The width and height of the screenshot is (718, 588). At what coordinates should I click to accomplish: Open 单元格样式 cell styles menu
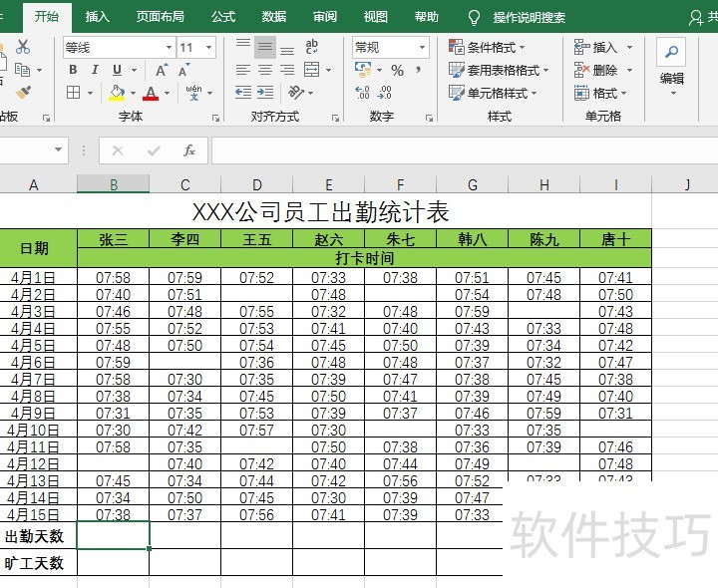[x=493, y=93]
